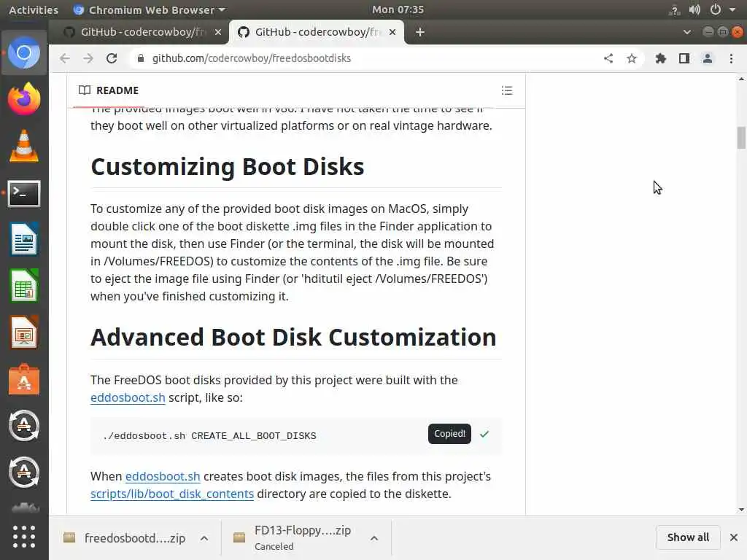
Task: Open the profile avatar menu
Action: coord(708,58)
